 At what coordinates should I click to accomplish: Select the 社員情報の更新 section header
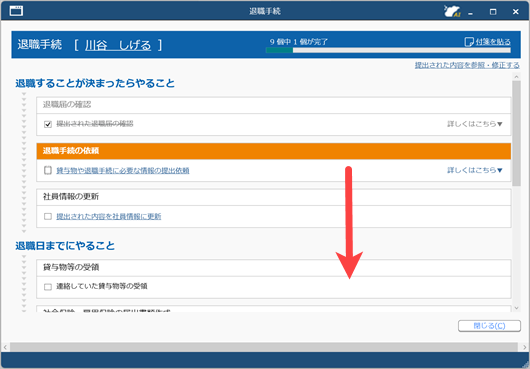tap(273, 197)
